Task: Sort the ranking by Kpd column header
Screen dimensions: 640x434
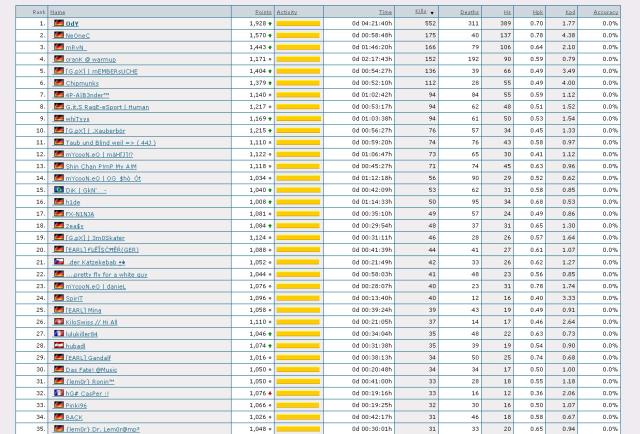Action: [x=568, y=12]
